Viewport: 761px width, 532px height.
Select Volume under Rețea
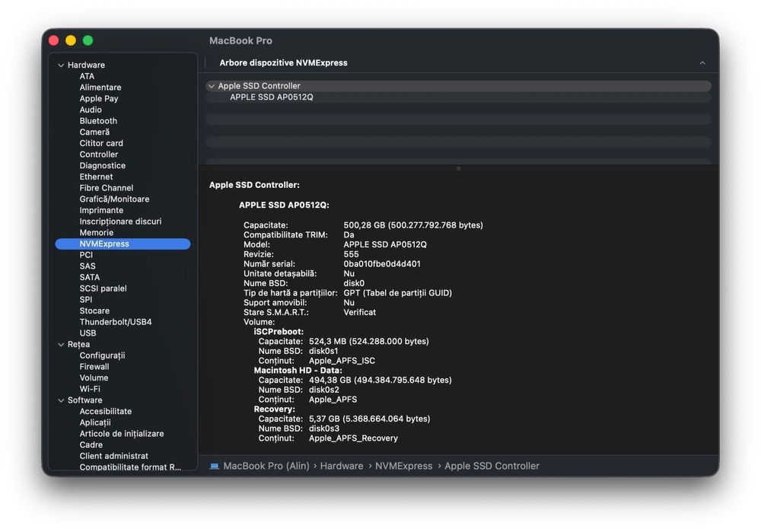94,377
